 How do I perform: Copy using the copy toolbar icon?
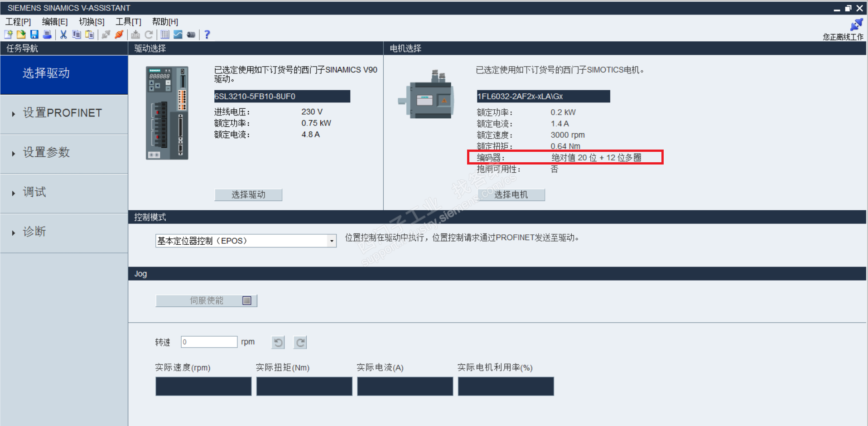(x=77, y=34)
